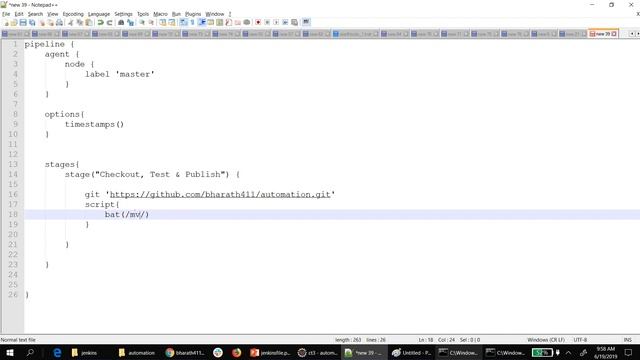Toggle the Indent Guide toolbar button
This screenshot has height=360, width=640.
pyautogui.click(x=202, y=22)
